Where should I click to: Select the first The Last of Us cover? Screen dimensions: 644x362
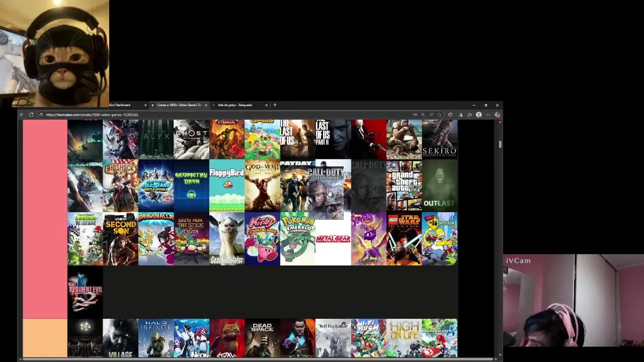[x=298, y=139]
